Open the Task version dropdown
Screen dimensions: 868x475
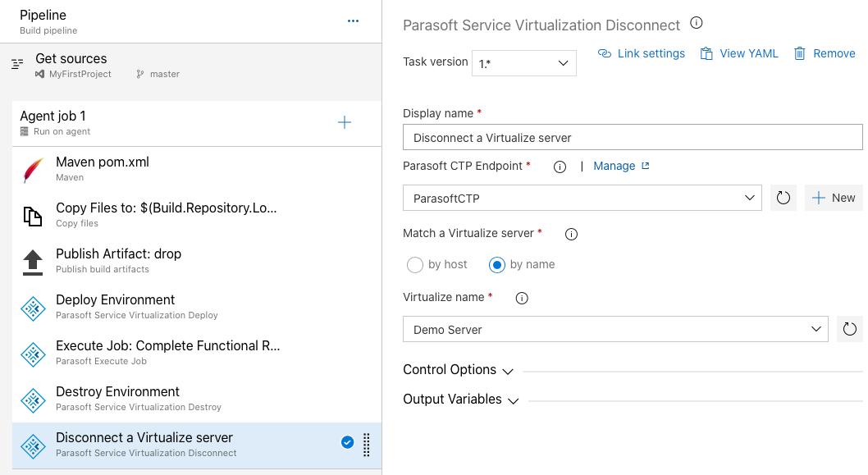[x=523, y=63]
